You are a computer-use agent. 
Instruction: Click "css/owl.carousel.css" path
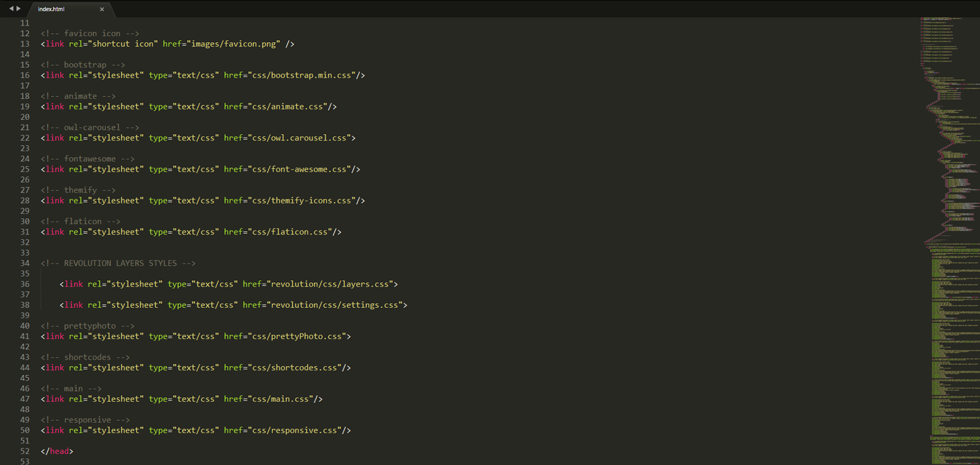[299, 138]
